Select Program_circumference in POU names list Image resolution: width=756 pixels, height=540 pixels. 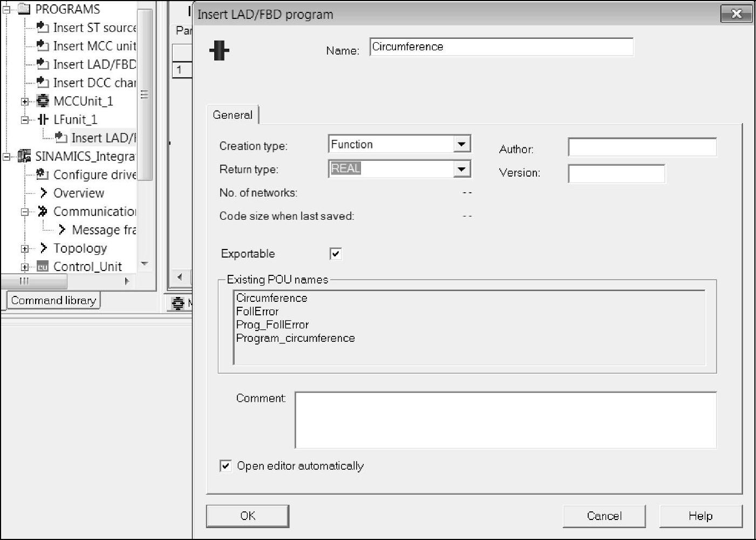click(x=296, y=339)
